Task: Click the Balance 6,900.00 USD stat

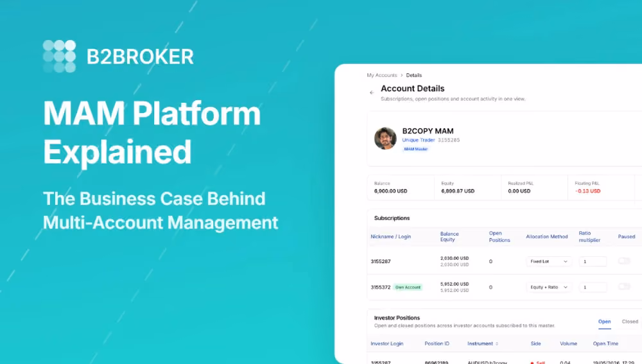Action: pos(401,187)
